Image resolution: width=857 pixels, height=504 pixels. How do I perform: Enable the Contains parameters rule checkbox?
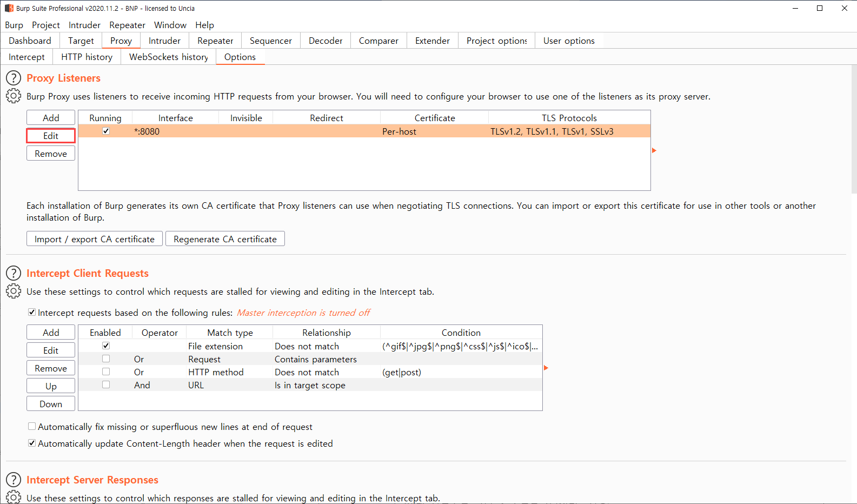pos(106,359)
